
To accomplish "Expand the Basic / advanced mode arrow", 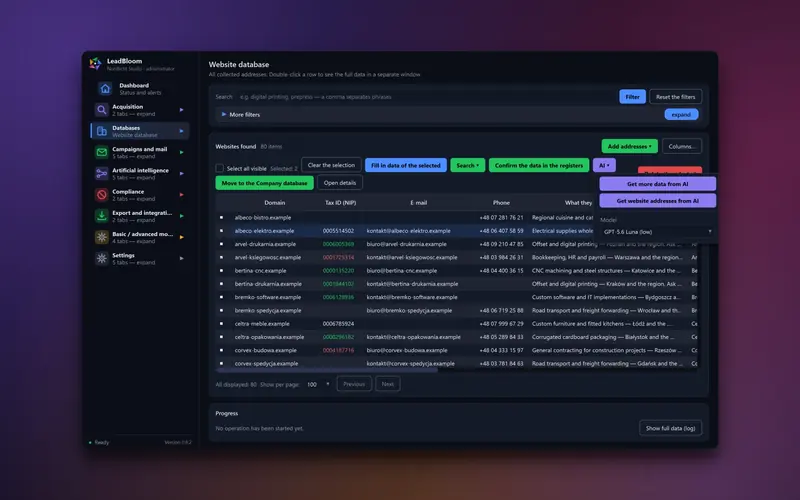I will point(182,237).
